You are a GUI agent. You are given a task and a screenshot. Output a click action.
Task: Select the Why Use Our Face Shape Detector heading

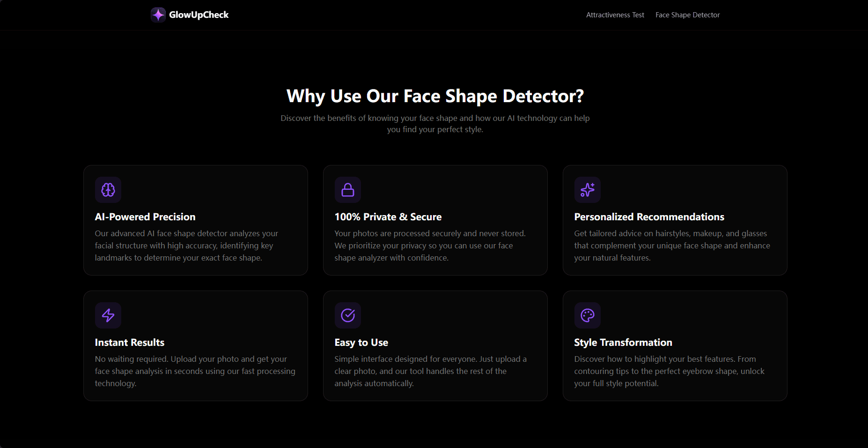coord(435,96)
